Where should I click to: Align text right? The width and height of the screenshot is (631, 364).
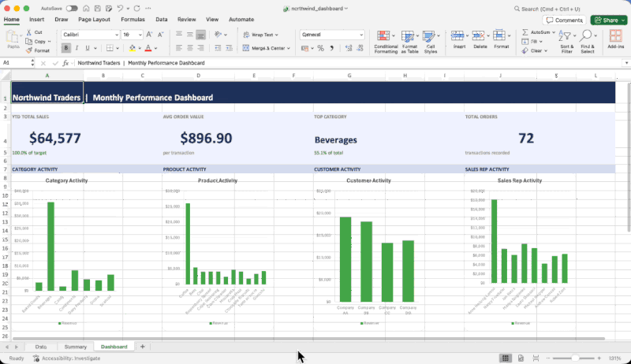click(x=200, y=48)
